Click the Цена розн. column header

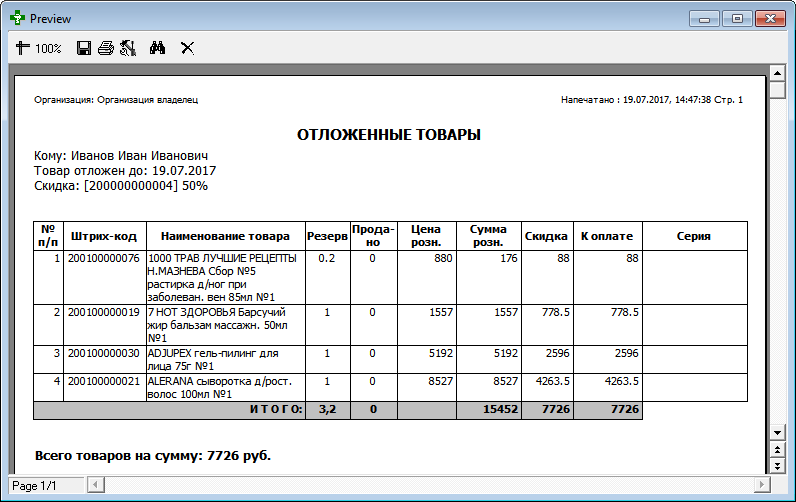(426, 236)
